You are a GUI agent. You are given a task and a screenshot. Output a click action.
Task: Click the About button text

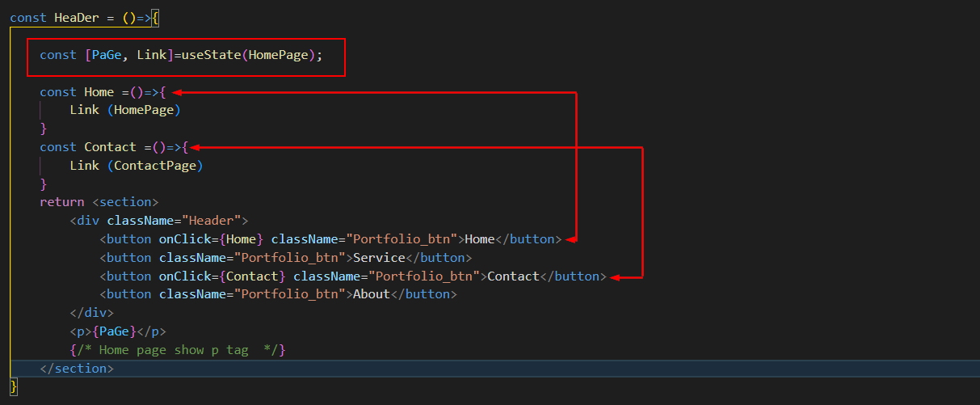372,294
